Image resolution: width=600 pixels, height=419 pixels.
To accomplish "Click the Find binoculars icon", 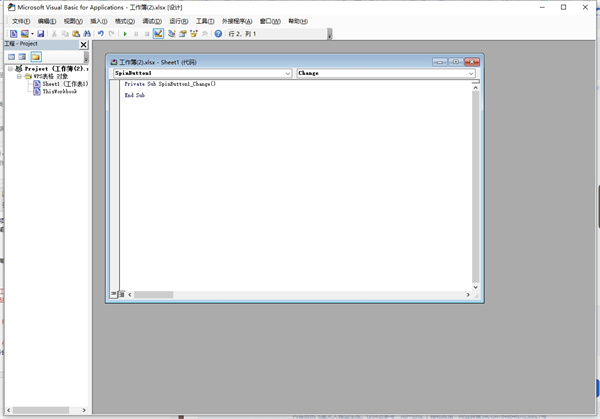I will pos(87,34).
